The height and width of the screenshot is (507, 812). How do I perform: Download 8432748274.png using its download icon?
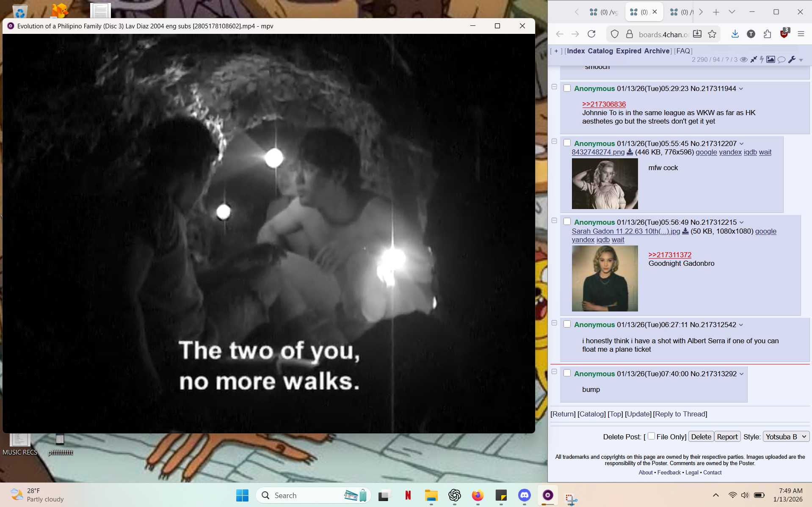tap(630, 152)
